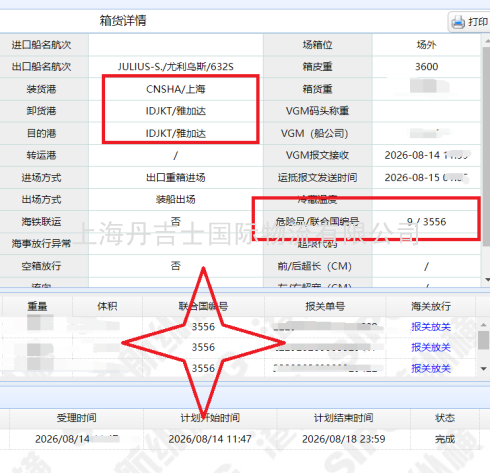Click customs table scrollbar up arrow
Viewport: 490px width, 473px height.
coord(484,324)
